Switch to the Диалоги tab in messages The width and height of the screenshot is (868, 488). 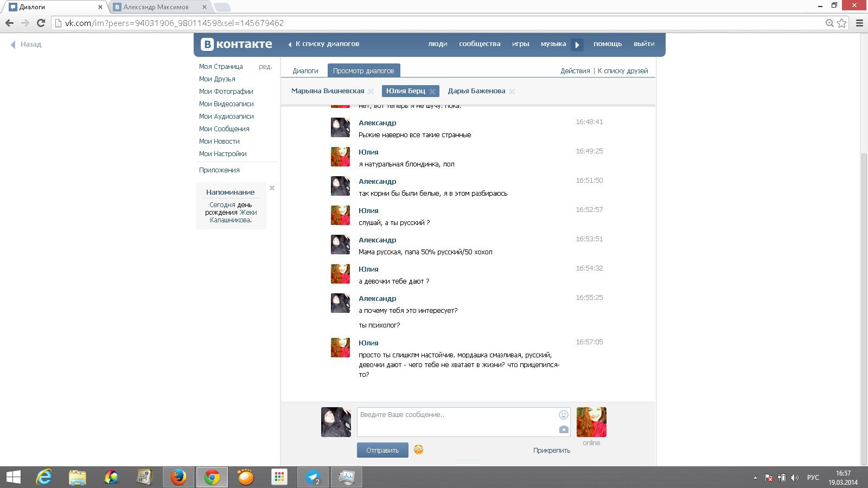pyautogui.click(x=305, y=71)
